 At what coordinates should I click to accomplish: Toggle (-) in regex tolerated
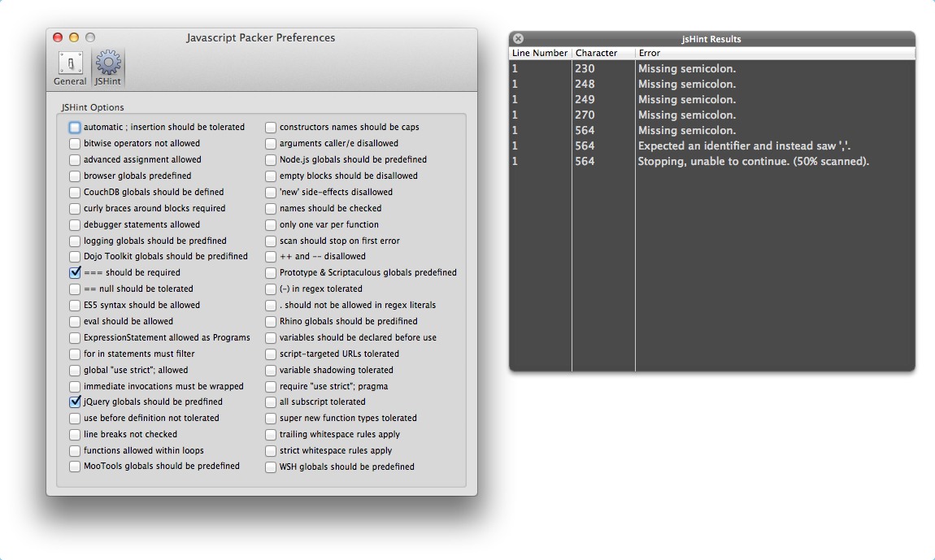[x=271, y=289]
